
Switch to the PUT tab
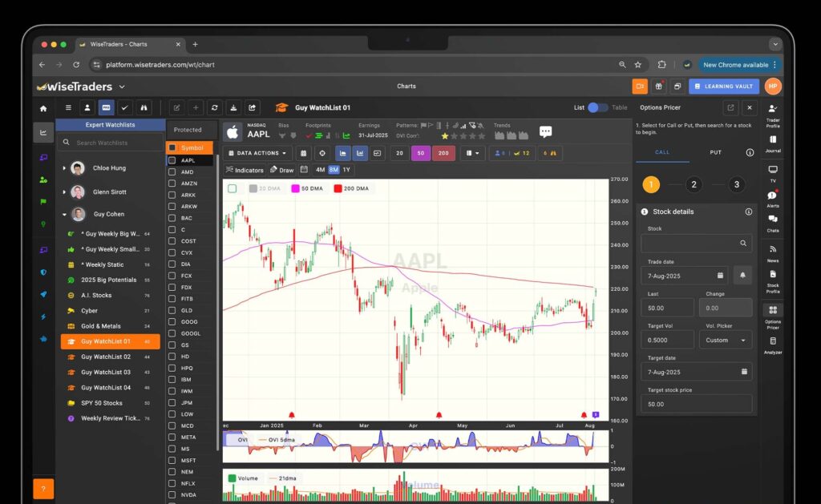715,152
